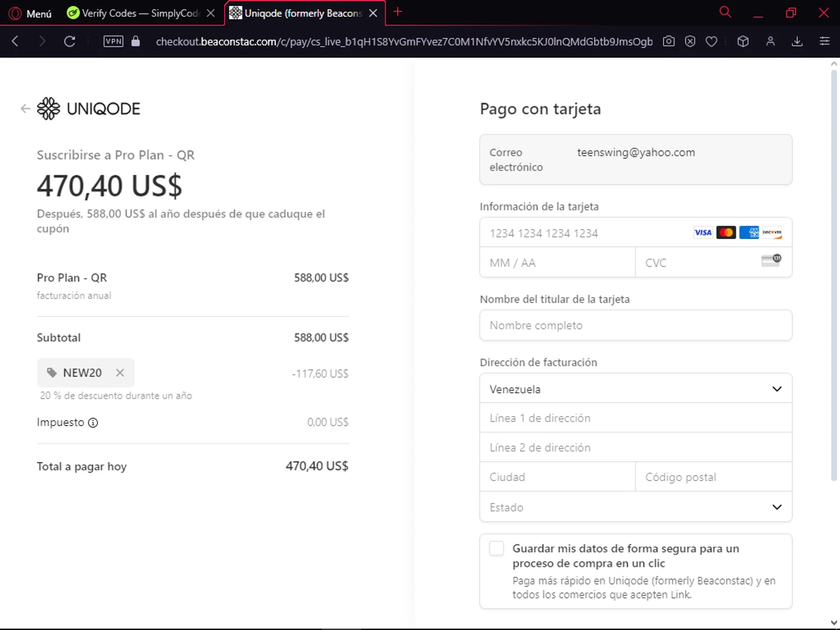The height and width of the screenshot is (630, 840).
Task: Focus the Nombre completo field
Action: 636,325
